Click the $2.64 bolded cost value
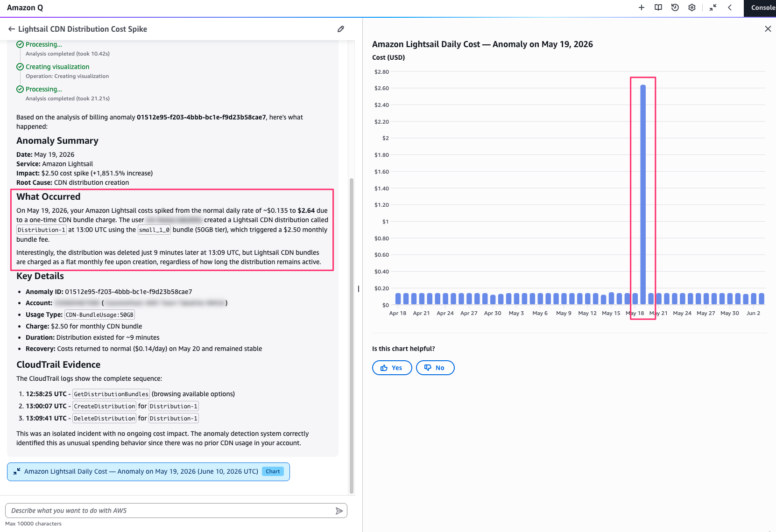The image size is (776, 532). pos(306,210)
